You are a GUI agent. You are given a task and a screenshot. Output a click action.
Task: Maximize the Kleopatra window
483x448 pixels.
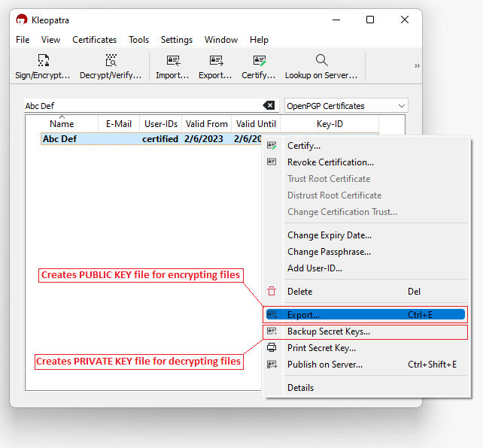[x=370, y=20]
